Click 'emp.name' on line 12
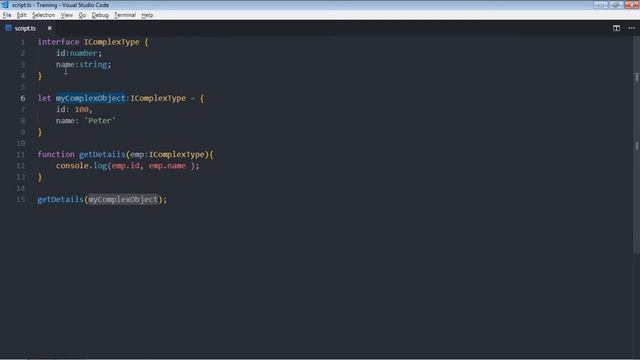640x360 pixels. pyautogui.click(x=167, y=166)
